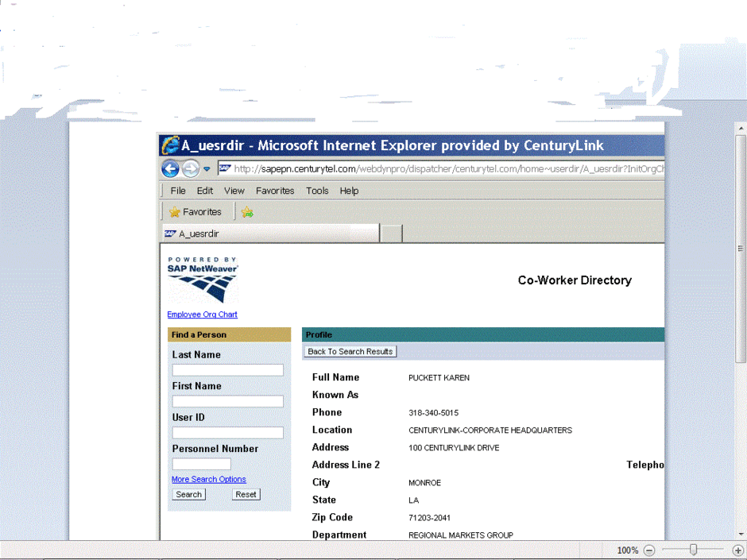Click state value LA
Screen dimensions: 747x560
click(413, 500)
